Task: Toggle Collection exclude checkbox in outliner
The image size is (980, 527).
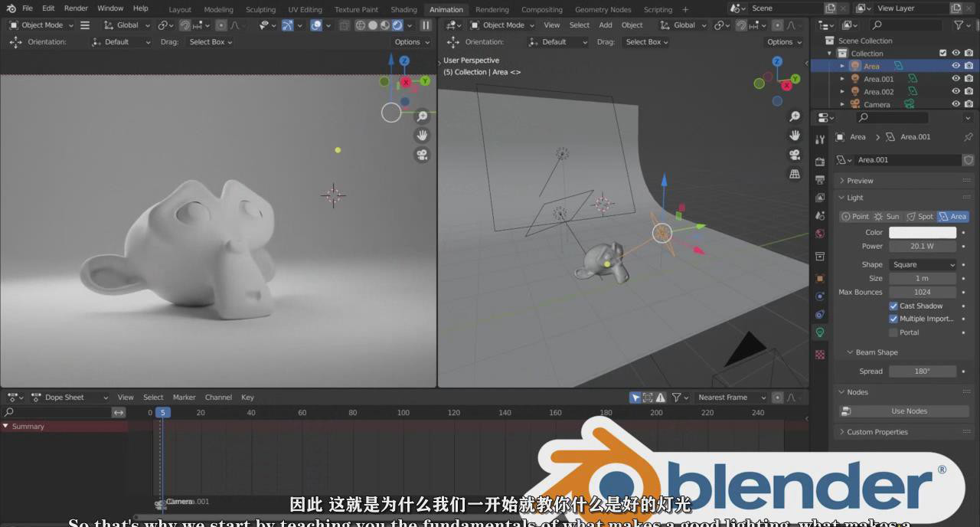Action: (x=942, y=54)
